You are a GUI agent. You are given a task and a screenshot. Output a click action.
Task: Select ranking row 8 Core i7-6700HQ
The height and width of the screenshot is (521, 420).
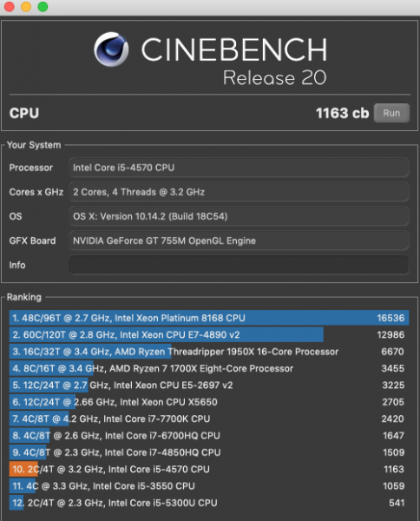click(209, 436)
